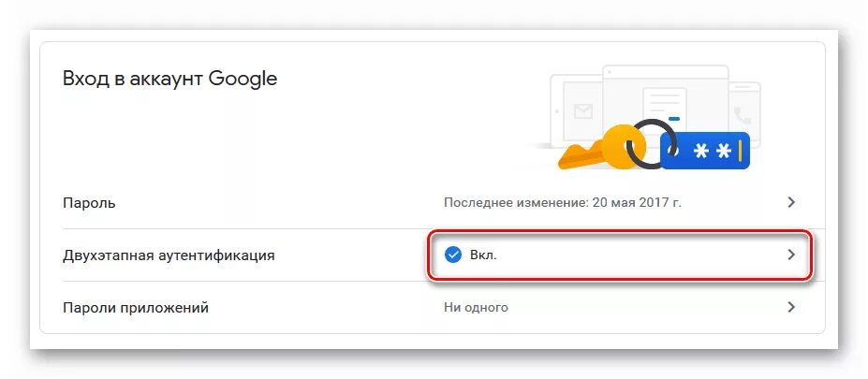Open the Пароли приложений chevron arrow
Image resolution: width=868 pixels, height=379 pixels.
[x=791, y=307]
